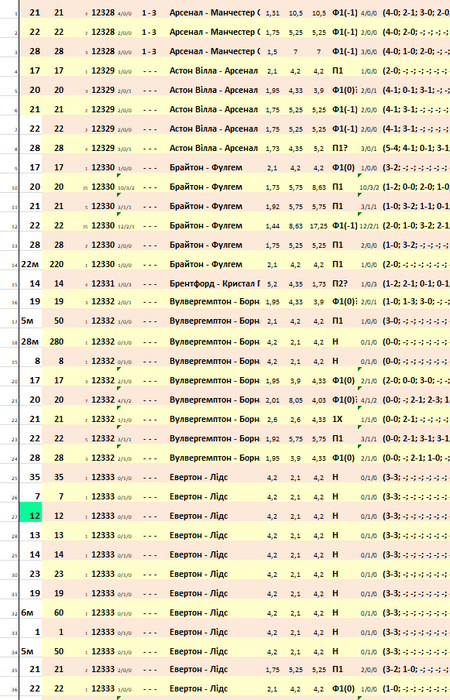Click the odds value 2,01

click(272, 400)
